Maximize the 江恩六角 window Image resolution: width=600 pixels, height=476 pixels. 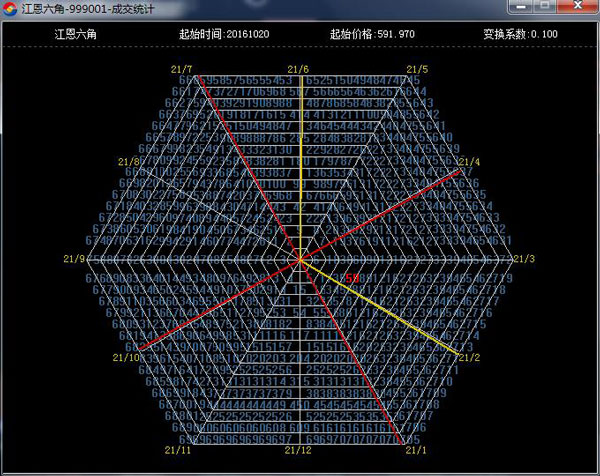545,7
